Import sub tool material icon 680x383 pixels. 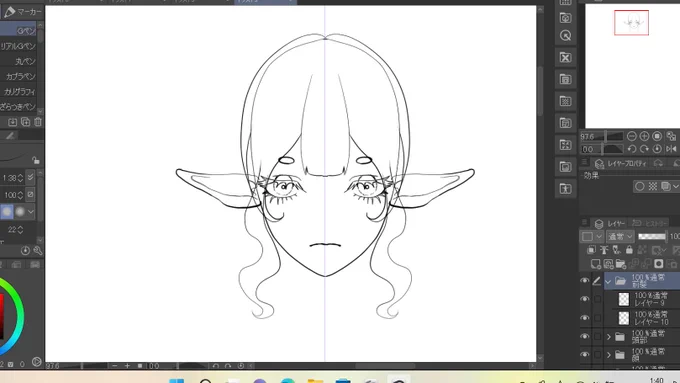click(12, 122)
